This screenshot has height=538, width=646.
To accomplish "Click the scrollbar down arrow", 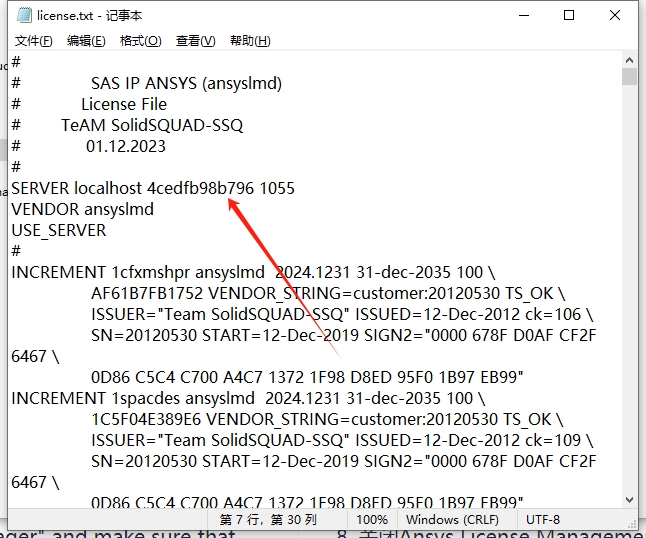I will [629, 500].
